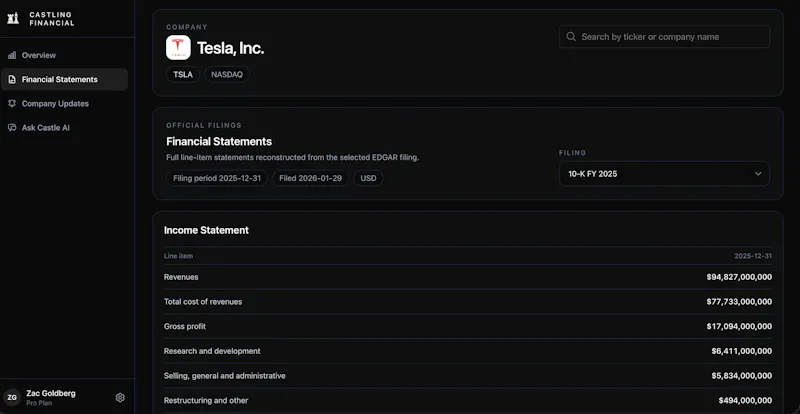
Task: Click the USD currency chip
Action: 368,178
